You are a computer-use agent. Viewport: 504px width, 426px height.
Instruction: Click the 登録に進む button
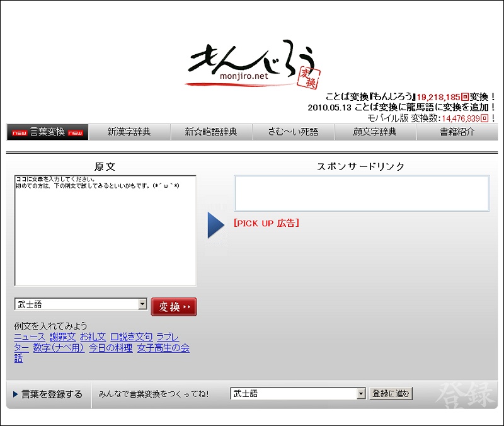pos(391,394)
